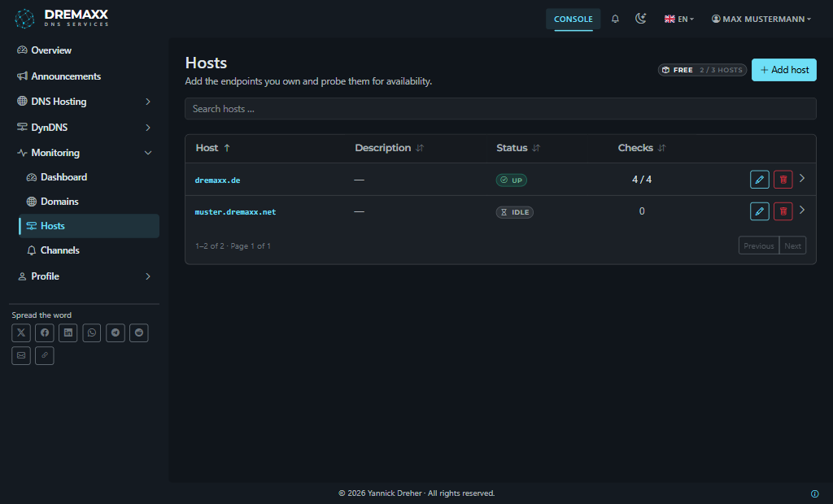The image size is (833, 504).
Task: Click the Announcements megaphone icon
Action: click(x=22, y=76)
